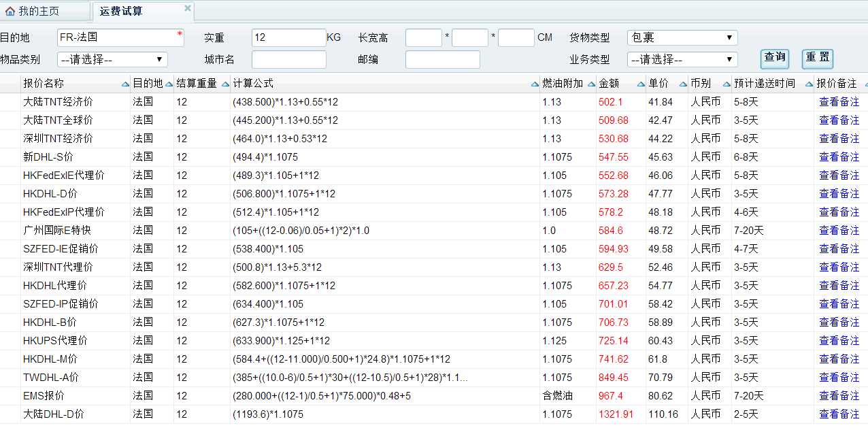This screenshot has height=430, width=868.
Task: Close the 运费试算 tab
Action: pos(187,8)
